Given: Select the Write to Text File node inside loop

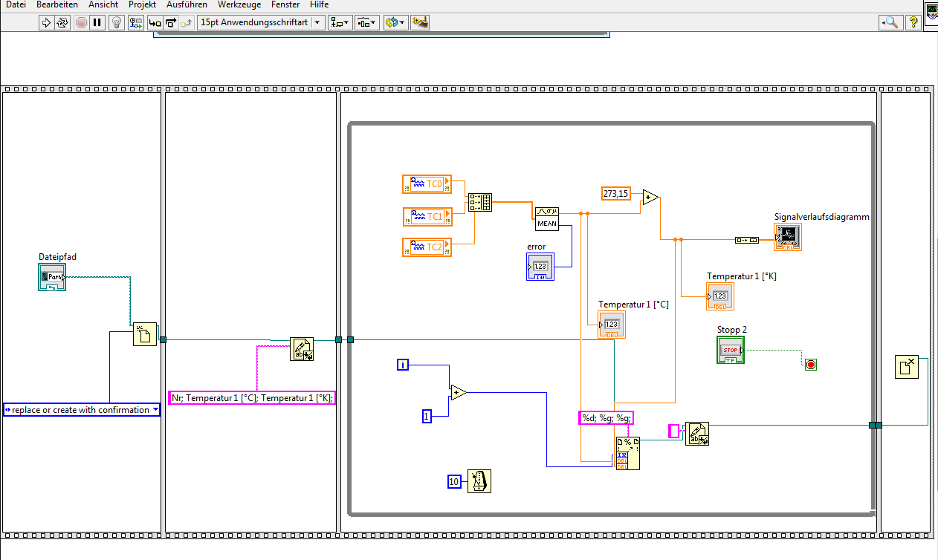Looking at the screenshot, I should [x=696, y=434].
